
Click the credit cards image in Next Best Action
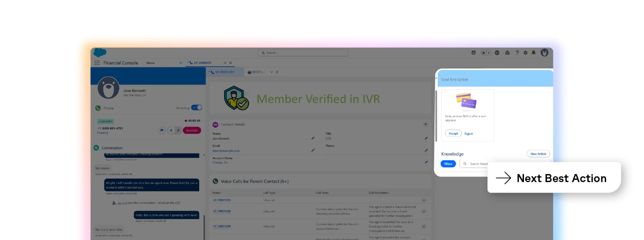coord(466,101)
